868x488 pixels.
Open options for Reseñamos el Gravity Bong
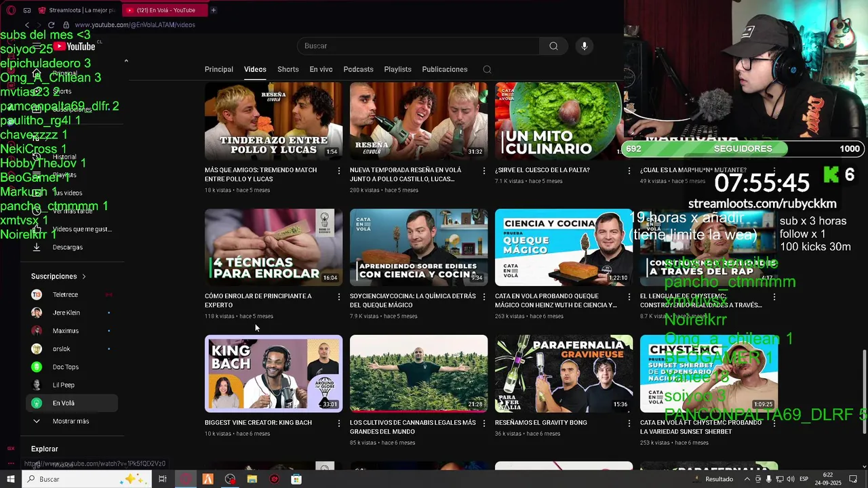click(x=629, y=423)
